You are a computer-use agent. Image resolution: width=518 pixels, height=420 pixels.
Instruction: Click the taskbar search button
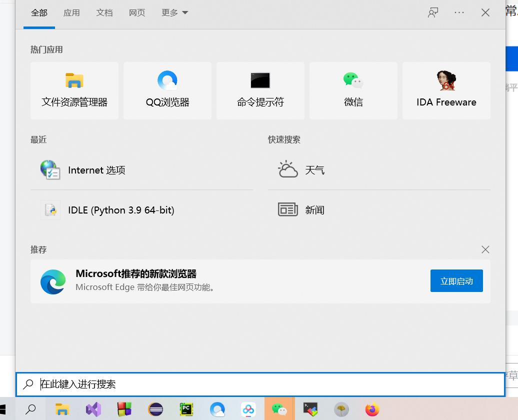[30, 409]
